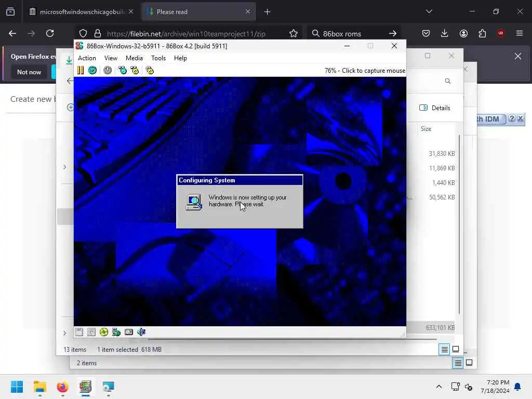Screen dimensions: 532x399
Task: Click '76% - Click to capture mouse' status text
Action: [x=365, y=71]
